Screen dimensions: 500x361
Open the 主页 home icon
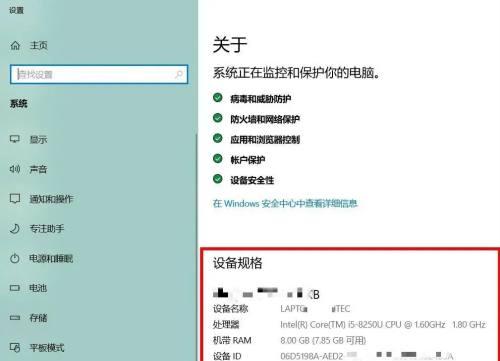15,45
